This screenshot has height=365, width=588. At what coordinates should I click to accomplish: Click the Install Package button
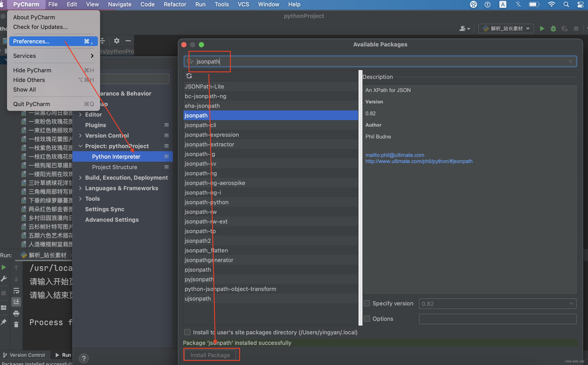pyautogui.click(x=210, y=355)
